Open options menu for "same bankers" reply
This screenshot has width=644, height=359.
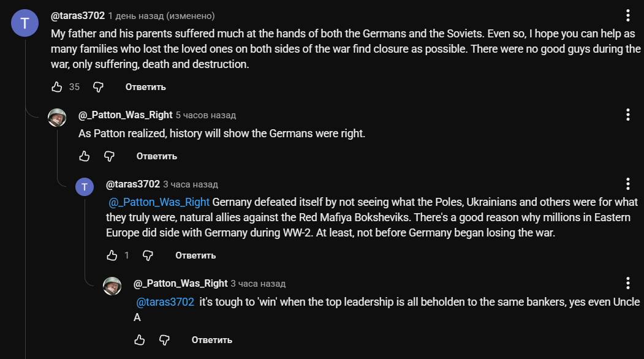(627, 283)
